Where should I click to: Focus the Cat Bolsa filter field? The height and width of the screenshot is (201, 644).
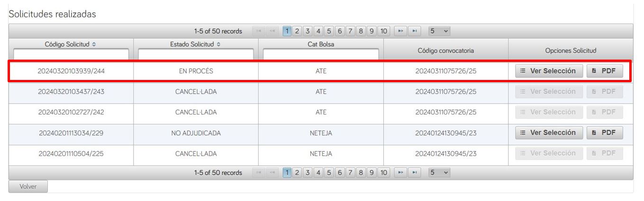pos(321,54)
